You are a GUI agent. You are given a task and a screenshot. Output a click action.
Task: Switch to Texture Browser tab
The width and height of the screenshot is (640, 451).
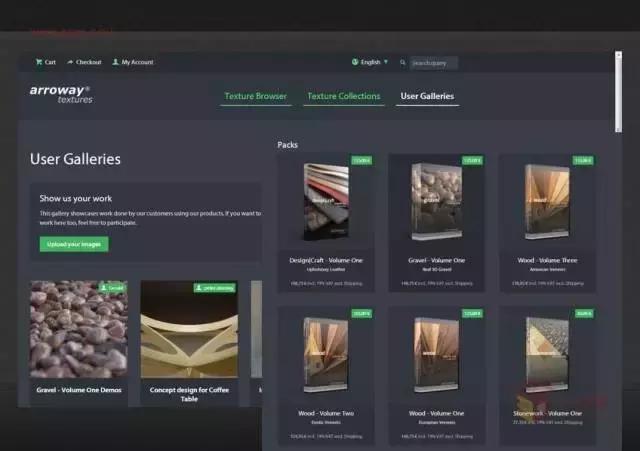click(256, 96)
